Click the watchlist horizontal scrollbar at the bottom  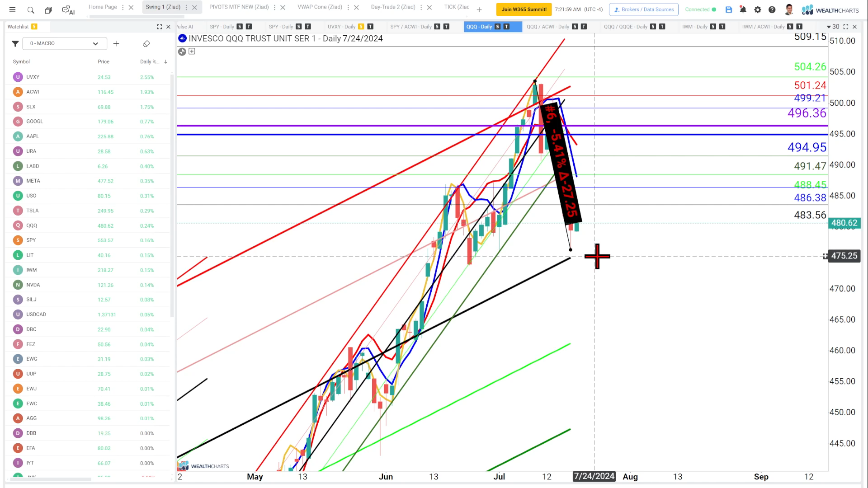[50, 479]
